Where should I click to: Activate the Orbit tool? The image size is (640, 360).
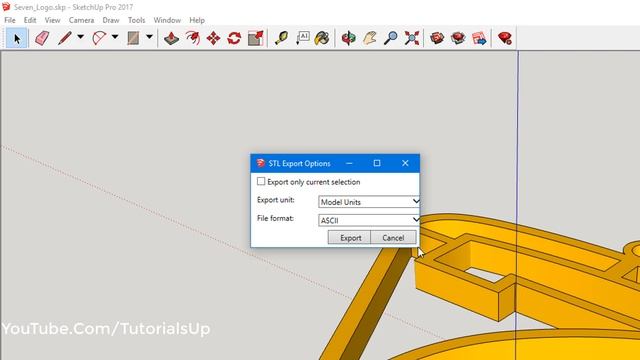[x=349, y=38]
